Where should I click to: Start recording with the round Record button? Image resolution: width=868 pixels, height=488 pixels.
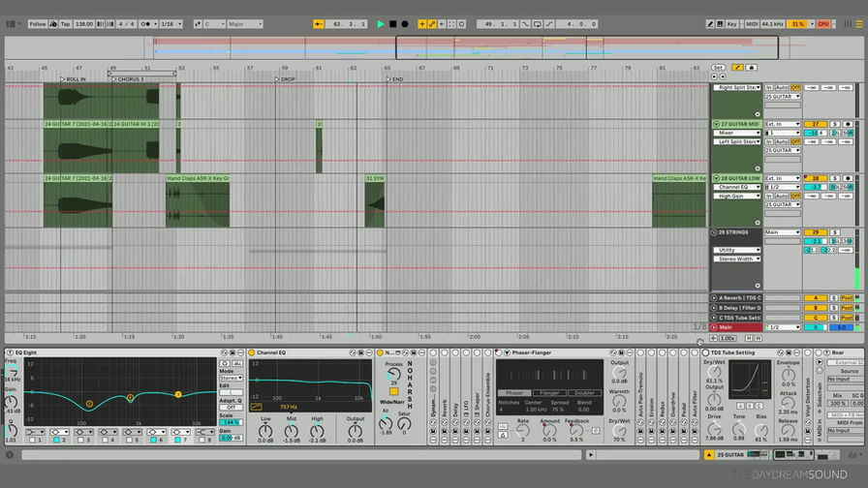click(x=405, y=24)
